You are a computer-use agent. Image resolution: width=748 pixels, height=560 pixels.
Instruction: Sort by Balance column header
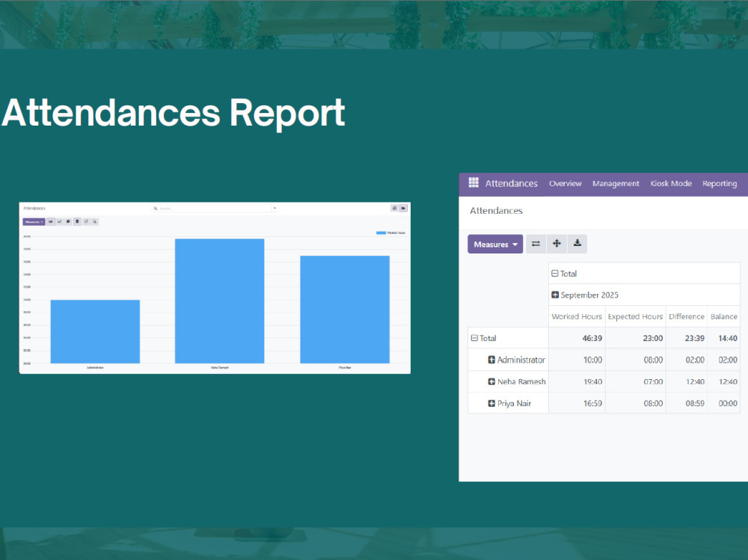(723, 316)
